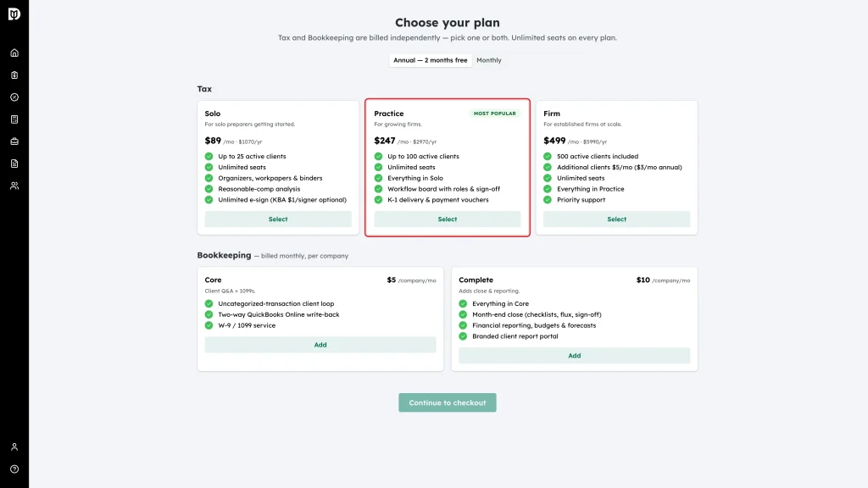Click the Most Popular badge on Practice

point(494,114)
